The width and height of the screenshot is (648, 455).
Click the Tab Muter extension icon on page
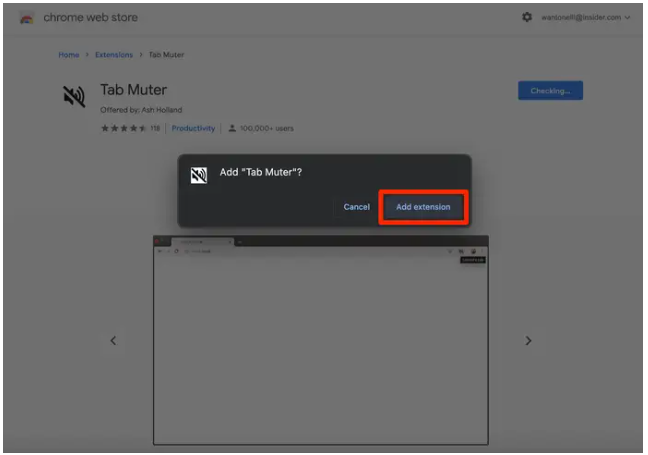click(74, 96)
